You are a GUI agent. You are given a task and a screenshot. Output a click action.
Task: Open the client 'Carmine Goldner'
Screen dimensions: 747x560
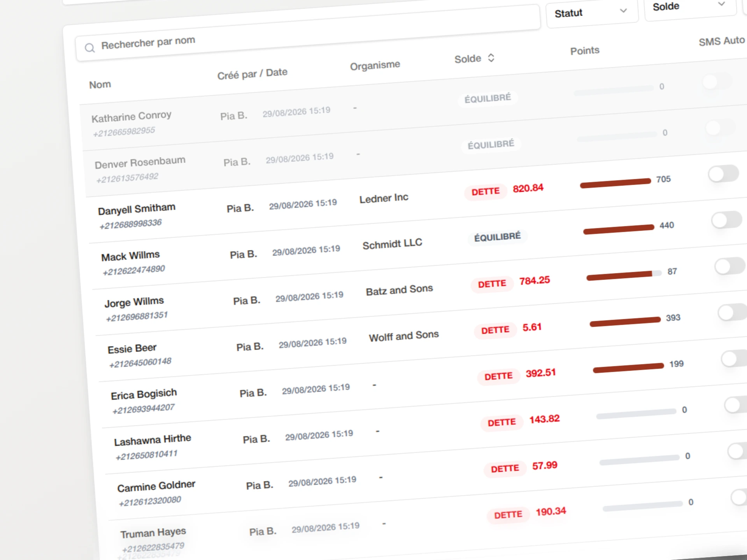coord(156,486)
